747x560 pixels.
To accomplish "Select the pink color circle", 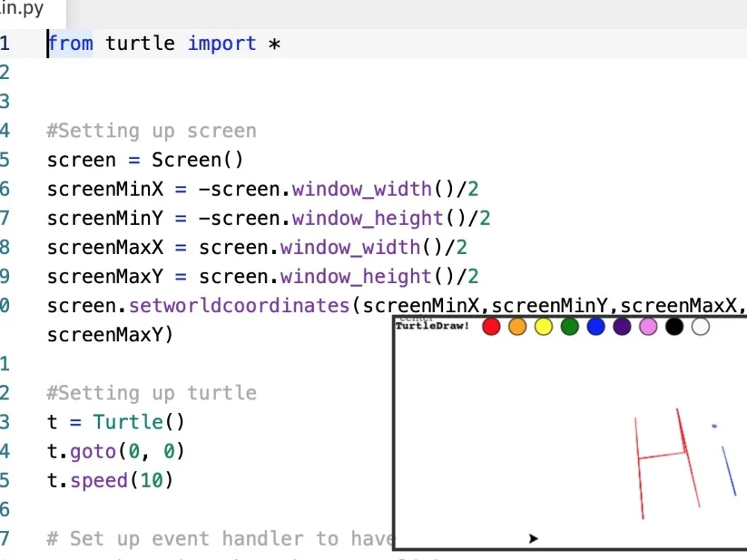I will pos(648,326).
